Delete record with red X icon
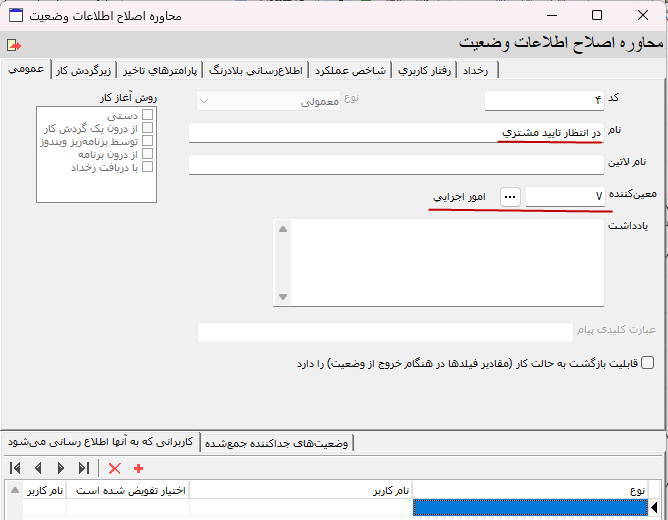 115,468
